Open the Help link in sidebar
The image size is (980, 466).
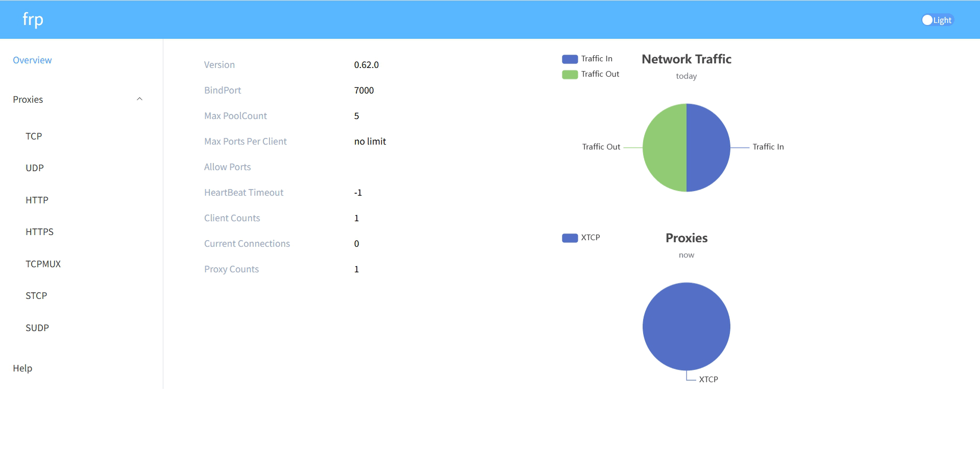coord(22,368)
